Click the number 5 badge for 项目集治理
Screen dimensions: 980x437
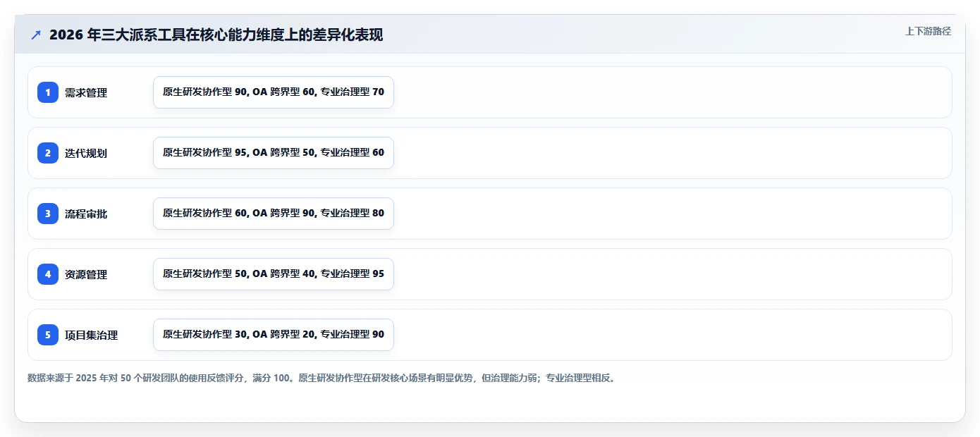point(48,335)
